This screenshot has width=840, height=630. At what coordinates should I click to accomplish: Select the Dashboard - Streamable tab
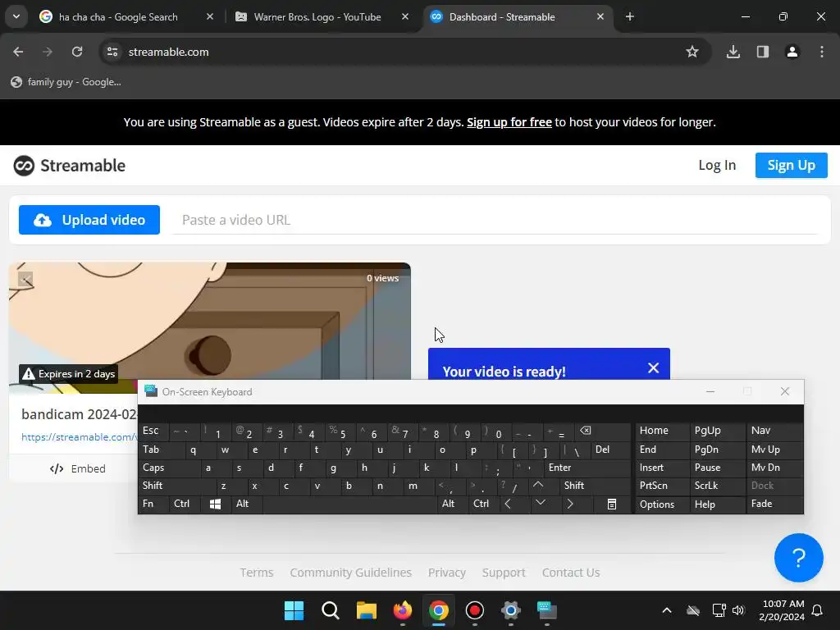point(502,17)
